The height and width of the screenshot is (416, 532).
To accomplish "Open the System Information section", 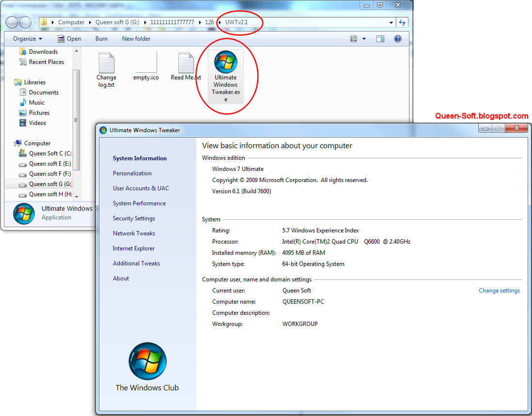I will tap(140, 158).
